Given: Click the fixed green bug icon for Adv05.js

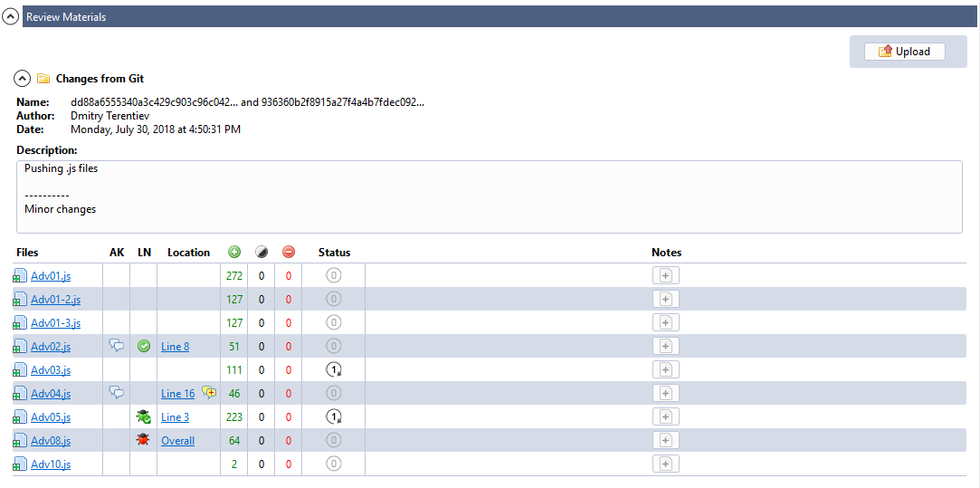Looking at the screenshot, I should point(143,416).
